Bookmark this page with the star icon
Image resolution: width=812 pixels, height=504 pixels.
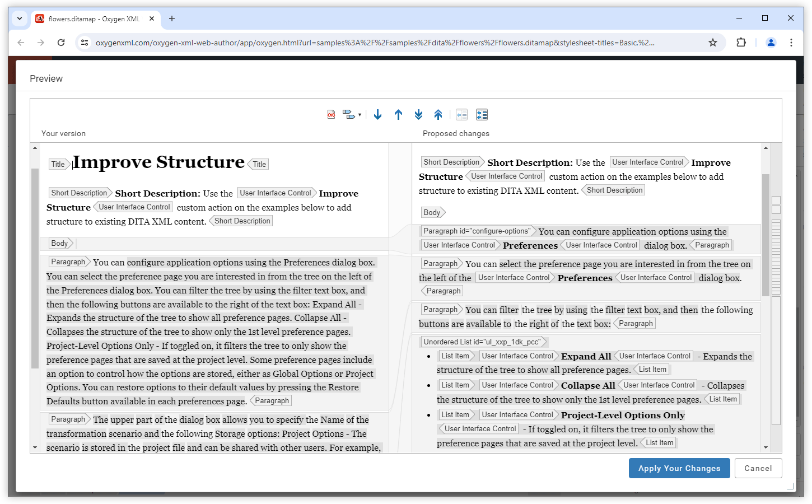[713, 43]
